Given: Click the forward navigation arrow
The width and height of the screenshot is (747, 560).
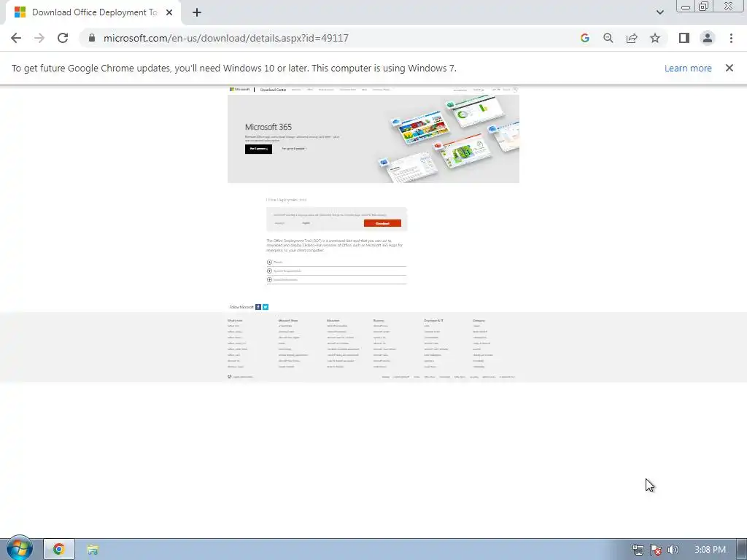Looking at the screenshot, I should 39,38.
